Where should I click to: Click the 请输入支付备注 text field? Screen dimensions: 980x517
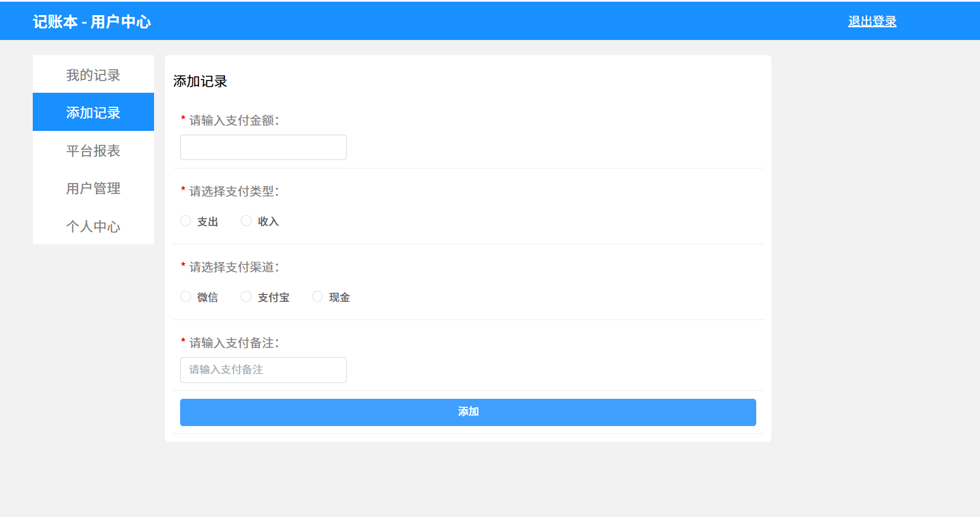point(263,370)
